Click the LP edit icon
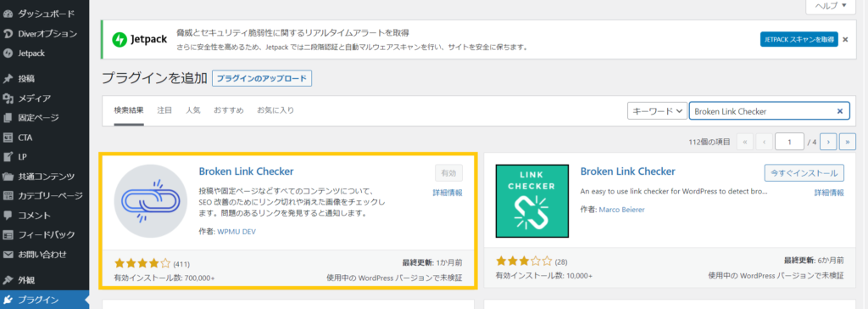 [8, 156]
